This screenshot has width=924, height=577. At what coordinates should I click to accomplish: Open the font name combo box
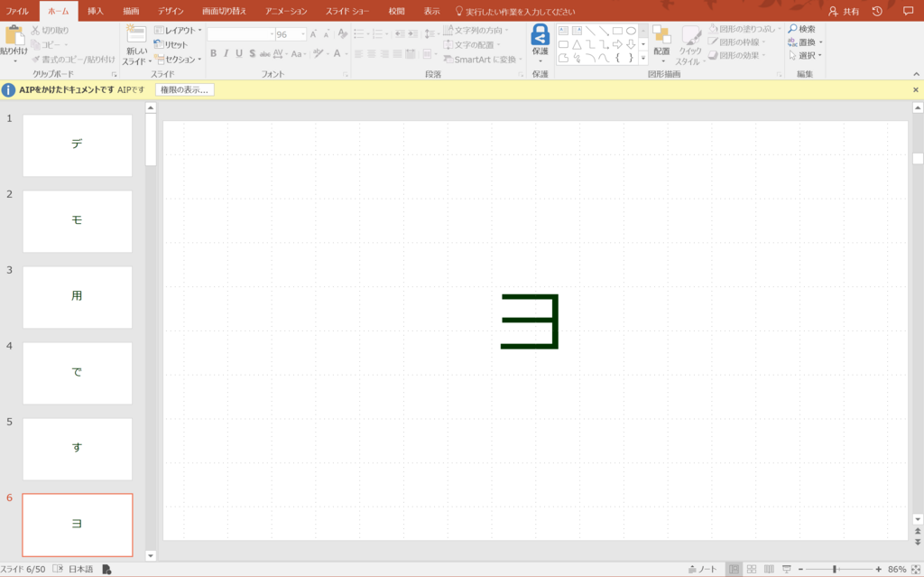click(x=241, y=34)
